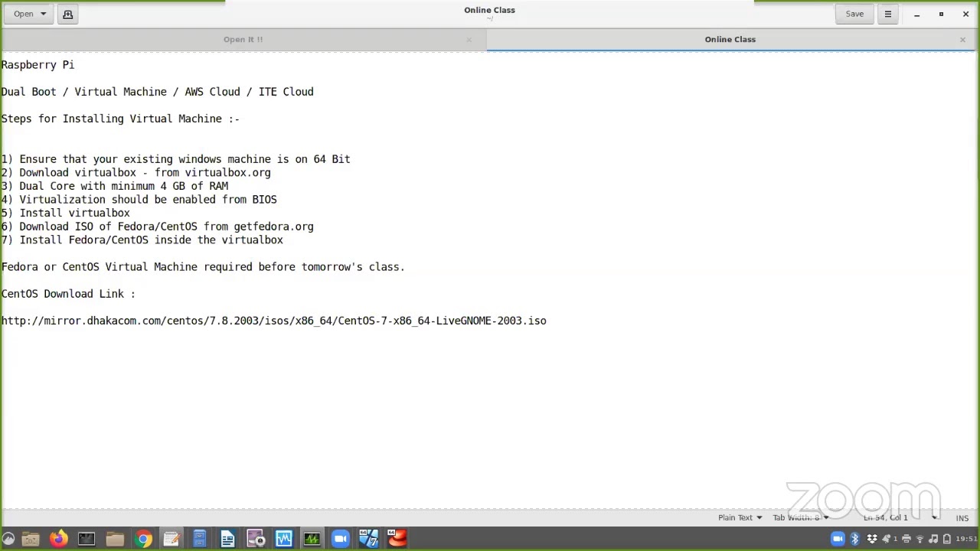Open the blue system monitor icon
Screen dimensions: 980x551
point(284,539)
